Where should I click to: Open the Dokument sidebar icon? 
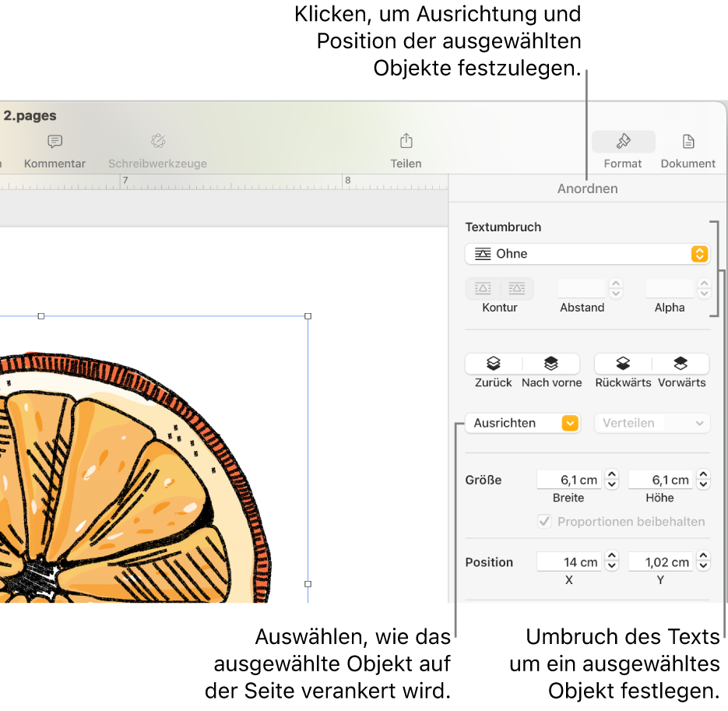[688, 141]
